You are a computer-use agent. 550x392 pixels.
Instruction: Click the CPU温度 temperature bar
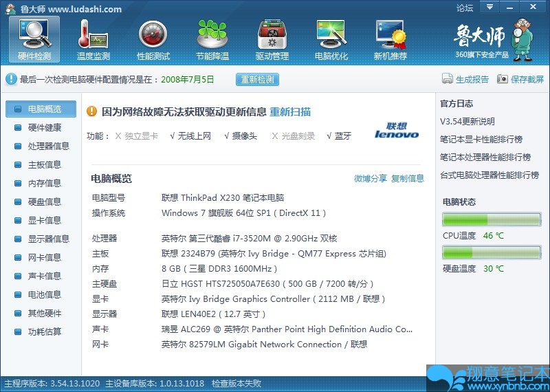point(491,220)
